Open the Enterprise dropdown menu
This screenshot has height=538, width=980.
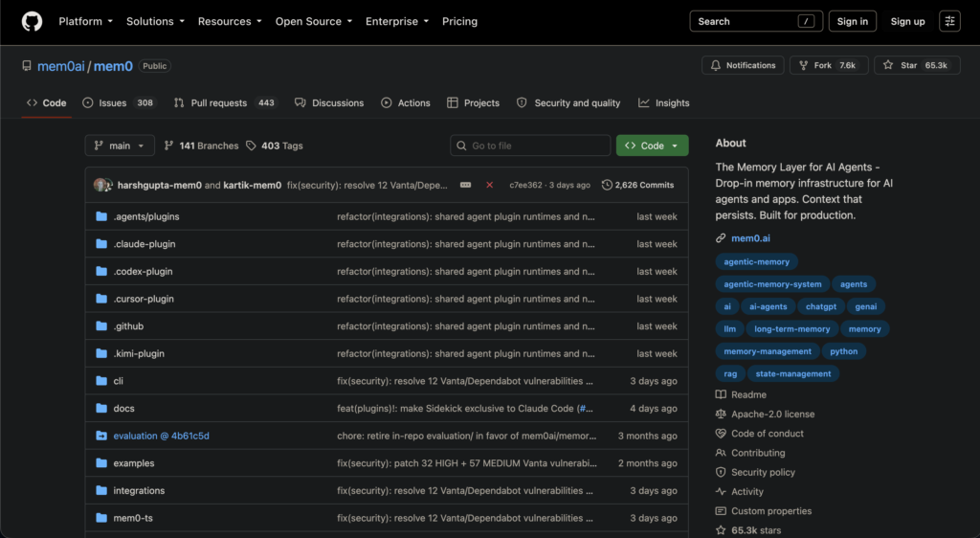pyautogui.click(x=397, y=21)
